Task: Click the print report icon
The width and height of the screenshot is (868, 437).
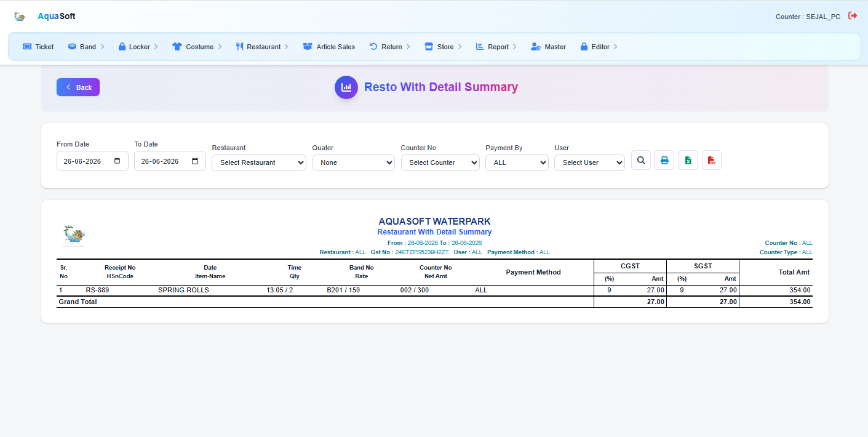Action: coord(664,161)
